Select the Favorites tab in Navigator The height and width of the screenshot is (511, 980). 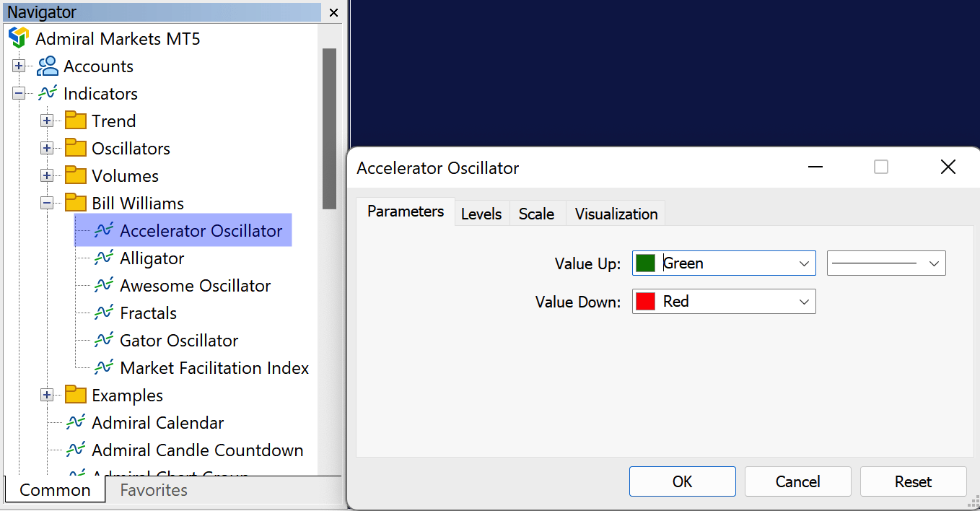[x=154, y=490]
